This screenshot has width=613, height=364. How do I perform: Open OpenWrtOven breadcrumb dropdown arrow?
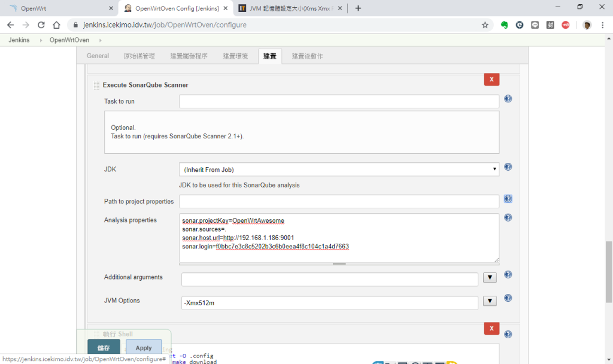(x=101, y=40)
